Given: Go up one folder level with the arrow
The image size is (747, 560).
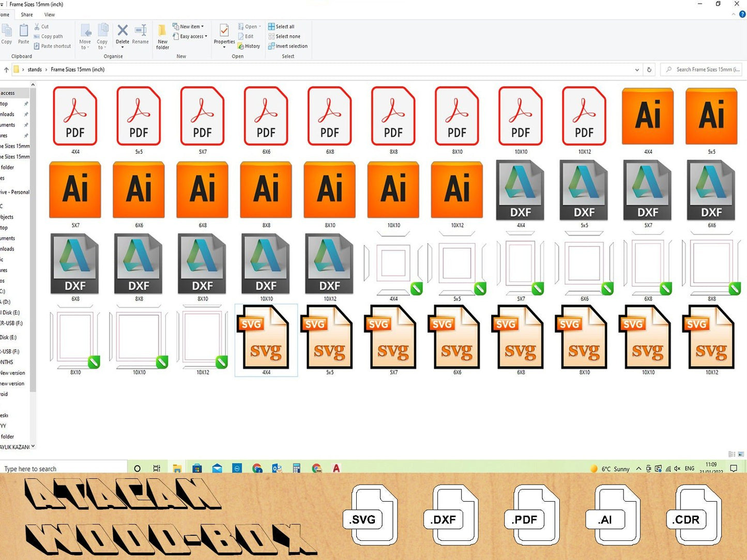Looking at the screenshot, I should 6,70.
